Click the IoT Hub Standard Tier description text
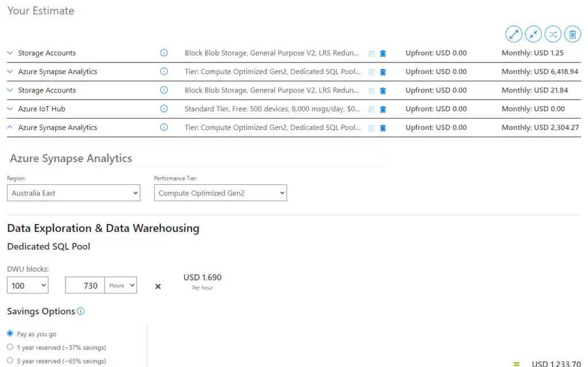 pyautogui.click(x=273, y=109)
